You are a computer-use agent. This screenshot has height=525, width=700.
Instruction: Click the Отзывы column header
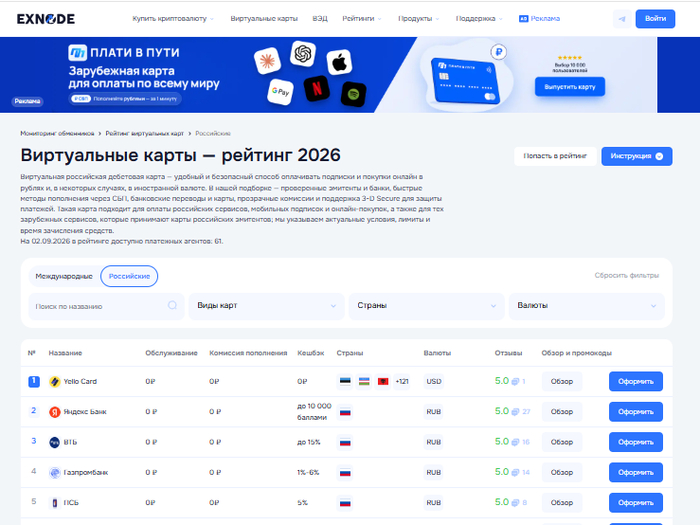tap(508, 353)
